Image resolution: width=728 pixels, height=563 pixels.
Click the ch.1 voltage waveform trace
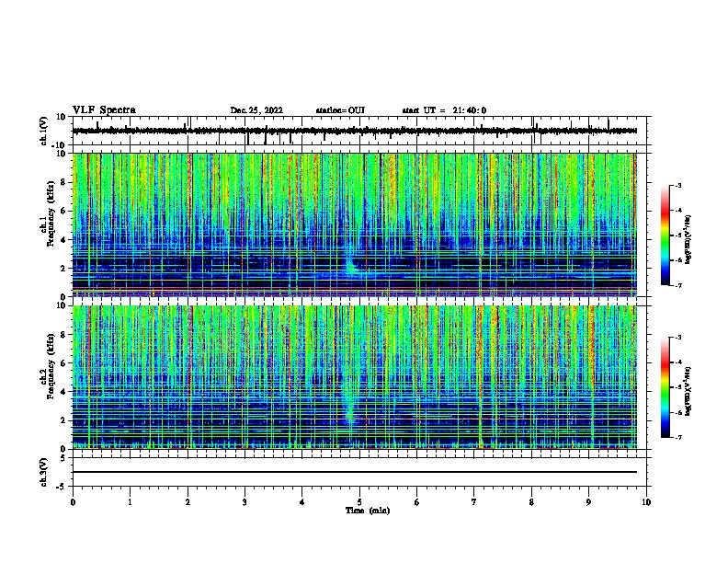click(x=354, y=131)
